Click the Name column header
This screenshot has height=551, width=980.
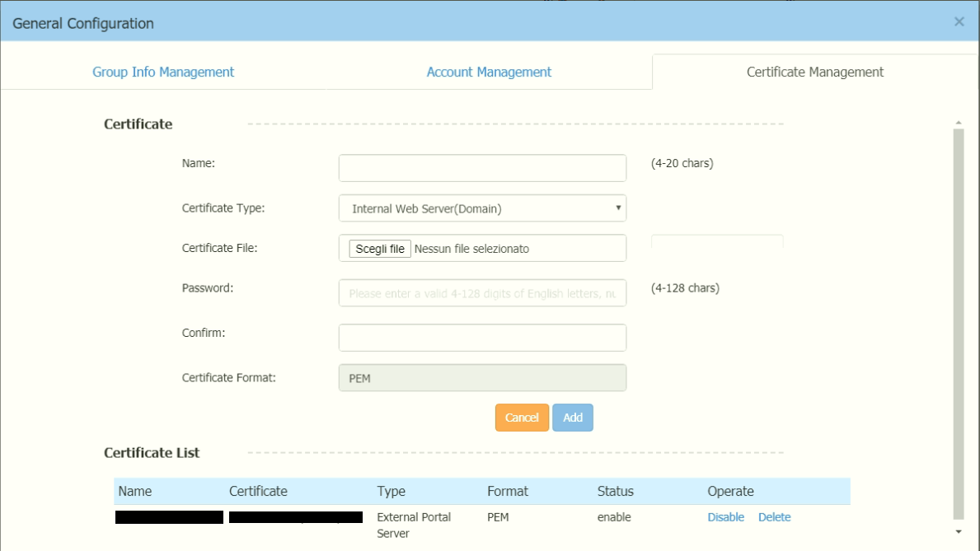pyautogui.click(x=135, y=492)
